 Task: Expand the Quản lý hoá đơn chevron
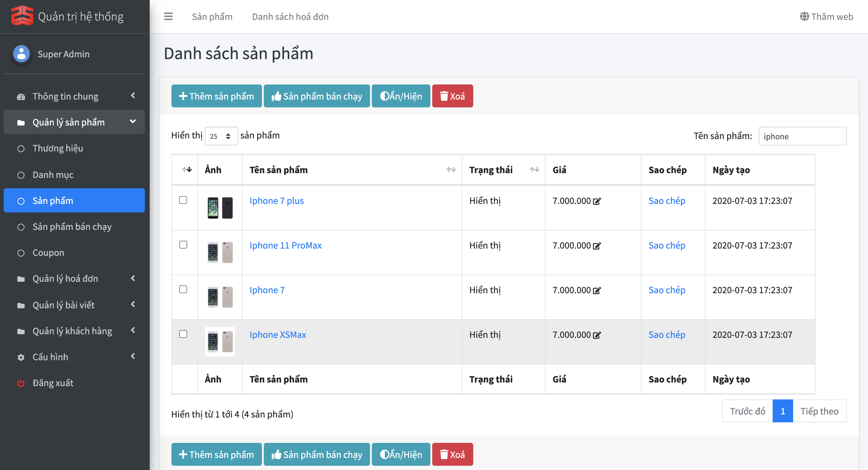133,278
